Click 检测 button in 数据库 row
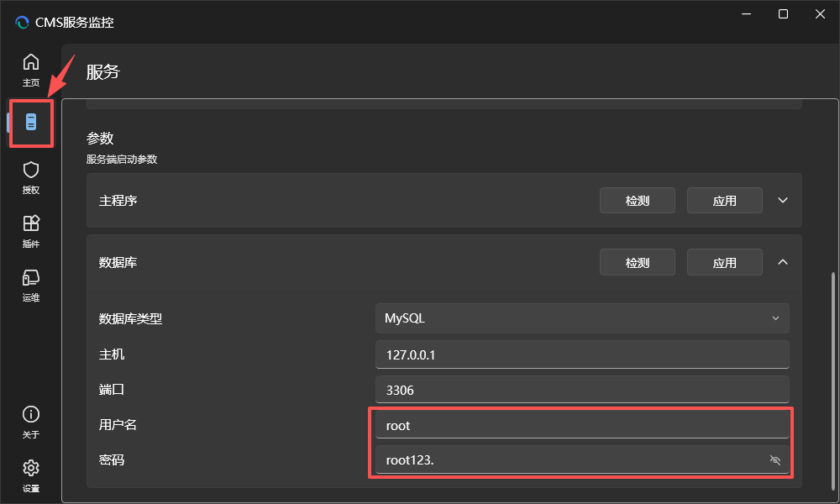Image resolution: width=840 pixels, height=504 pixels. pos(638,262)
